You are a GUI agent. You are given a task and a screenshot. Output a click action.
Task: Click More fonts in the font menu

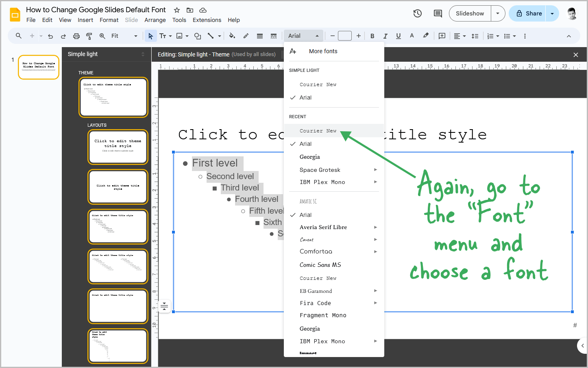334,51
